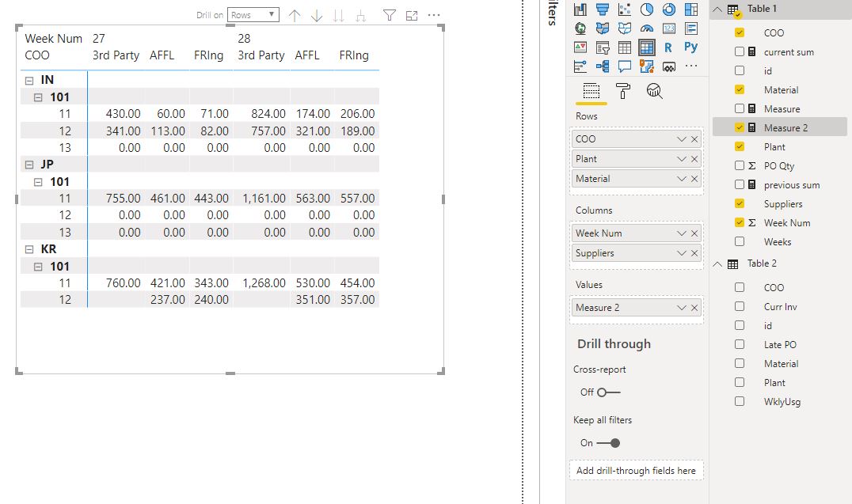Open the visual's more options ellipsis
This screenshot has width=852, height=504.
(x=434, y=15)
